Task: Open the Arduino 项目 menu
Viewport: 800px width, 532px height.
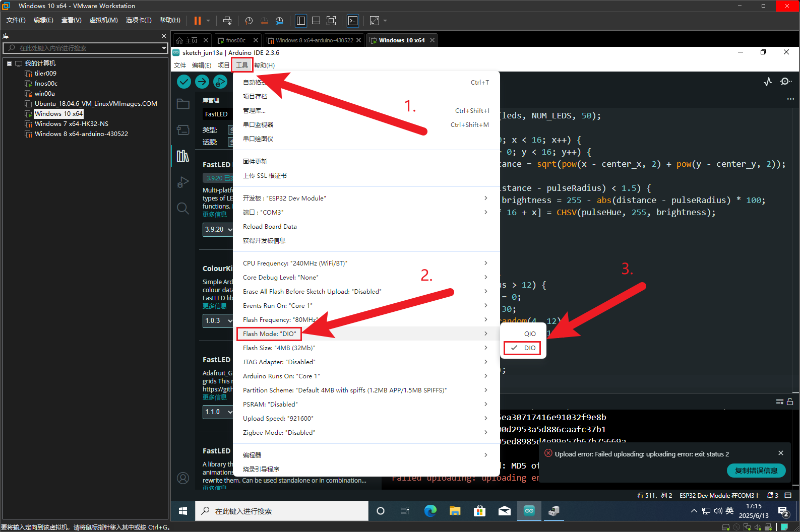Action: tap(223, 65)
